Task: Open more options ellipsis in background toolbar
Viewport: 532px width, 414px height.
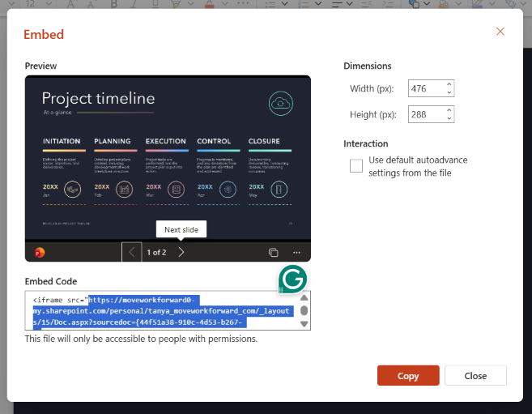Action: (x=243, y=3)
